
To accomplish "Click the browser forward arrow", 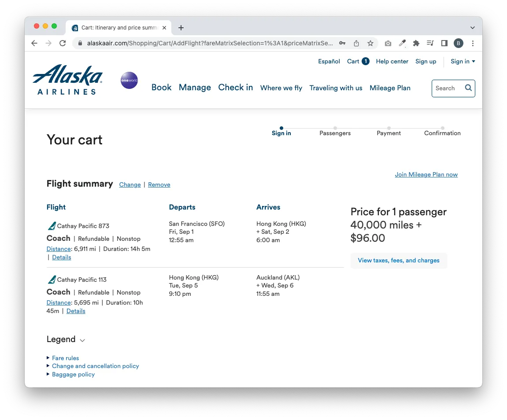I will 48,43.
